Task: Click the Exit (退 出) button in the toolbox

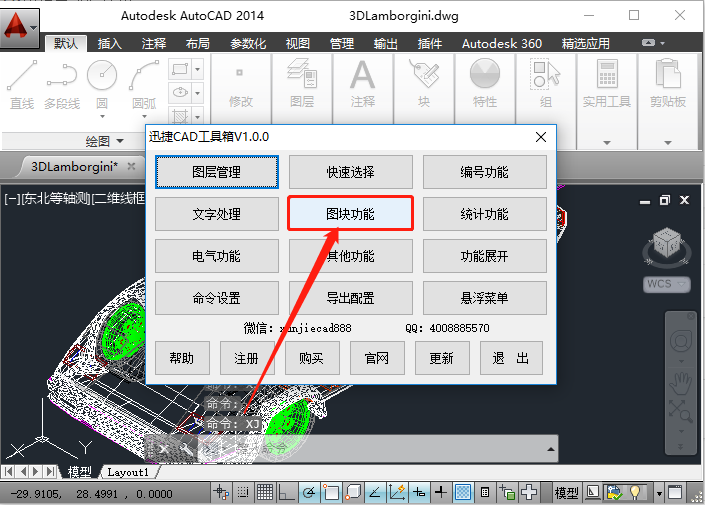Action: pyautogui.click(x=511, y=358)
